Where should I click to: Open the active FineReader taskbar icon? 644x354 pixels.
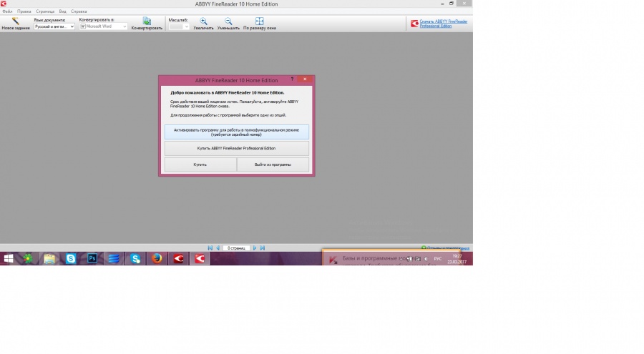(x=200, y=258)
